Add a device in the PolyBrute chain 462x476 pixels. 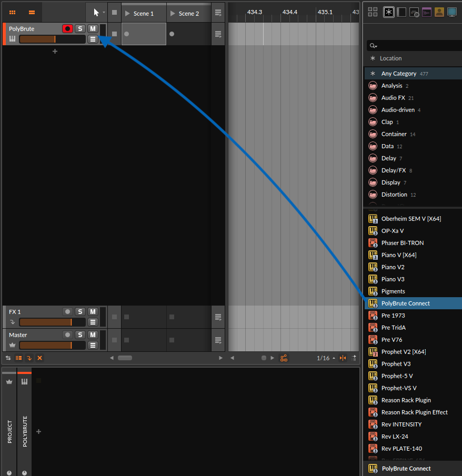tap(38, 431)
